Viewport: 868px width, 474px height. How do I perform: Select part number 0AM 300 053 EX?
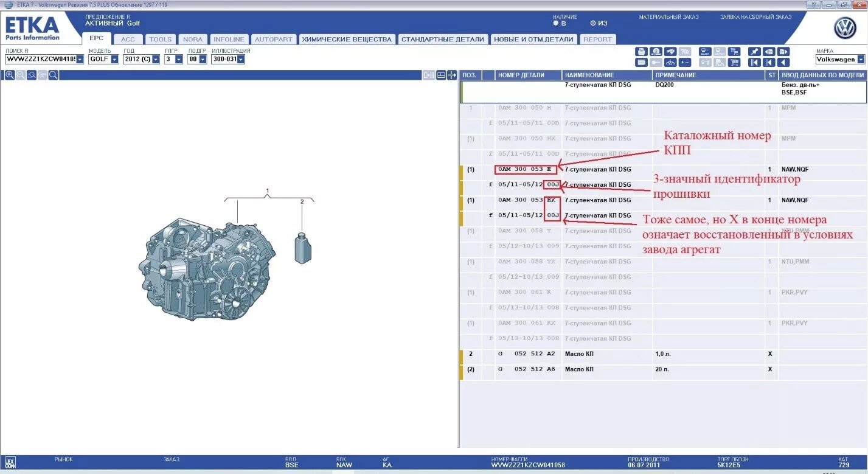527,200
